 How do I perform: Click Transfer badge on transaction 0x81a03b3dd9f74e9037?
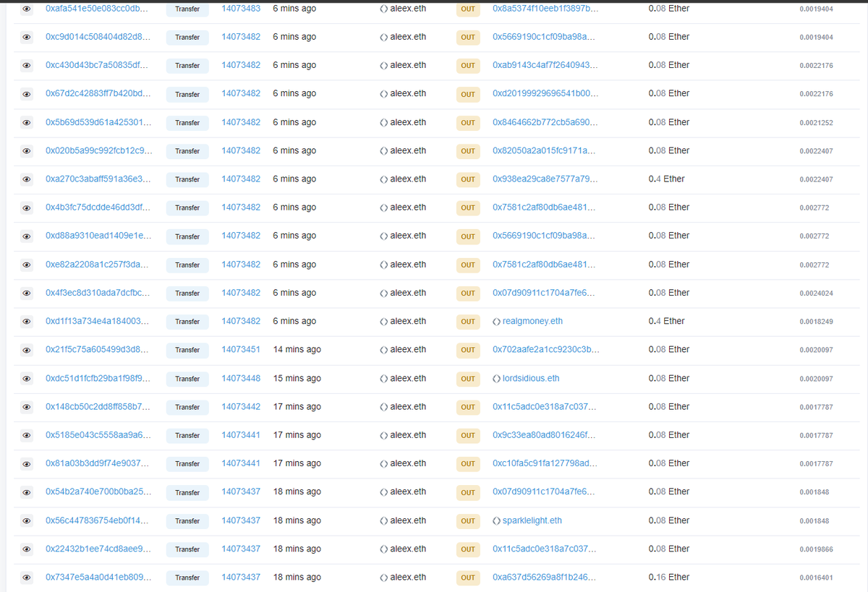(187, 464)
